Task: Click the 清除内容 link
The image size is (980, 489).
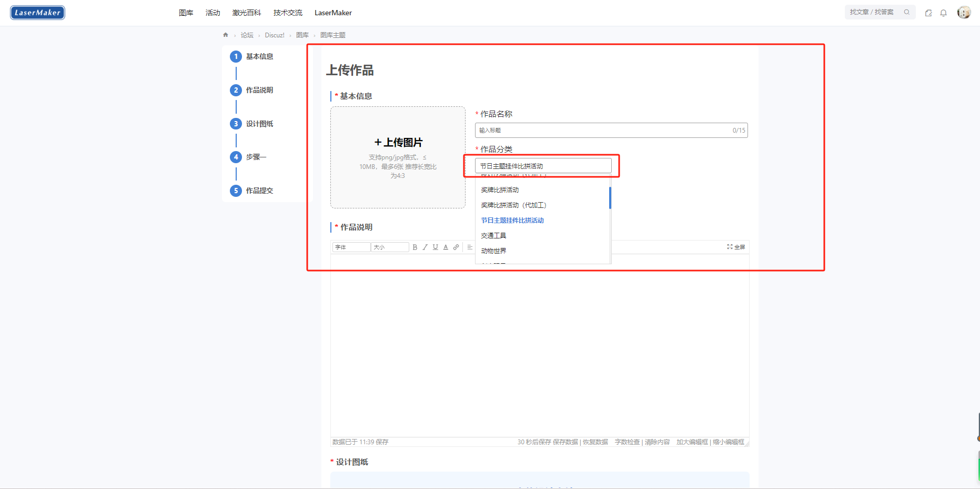Action: [657, 442]
